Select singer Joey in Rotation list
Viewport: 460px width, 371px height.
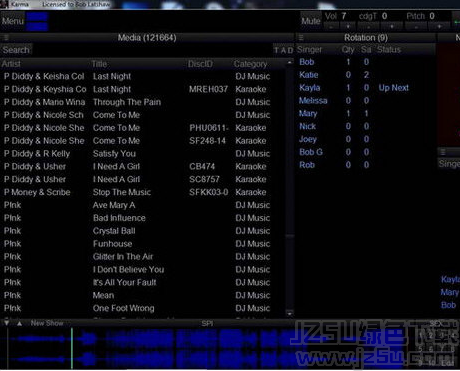tap(308, 139)
